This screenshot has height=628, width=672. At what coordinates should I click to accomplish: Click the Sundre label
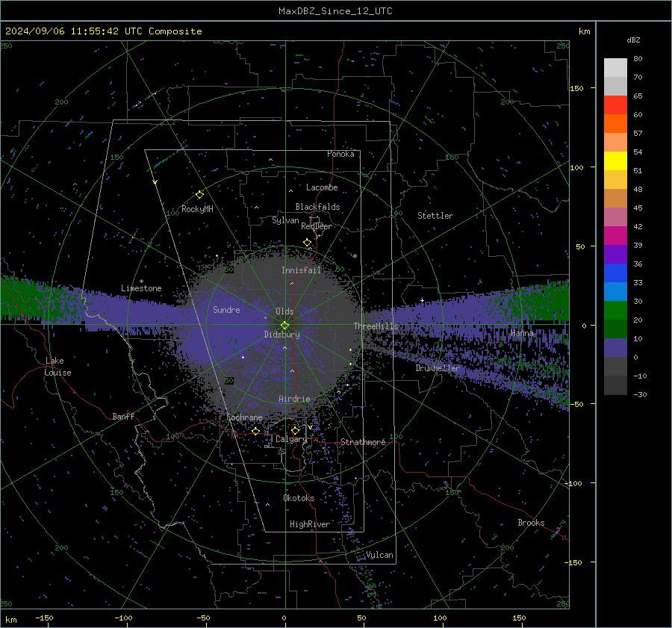(226, 309)
